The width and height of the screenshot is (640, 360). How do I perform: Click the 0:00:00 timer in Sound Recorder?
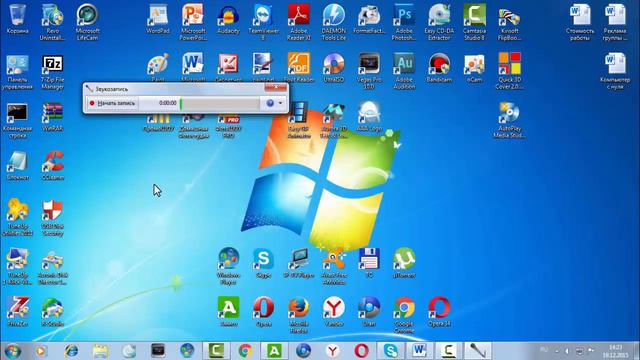(168, 103)
